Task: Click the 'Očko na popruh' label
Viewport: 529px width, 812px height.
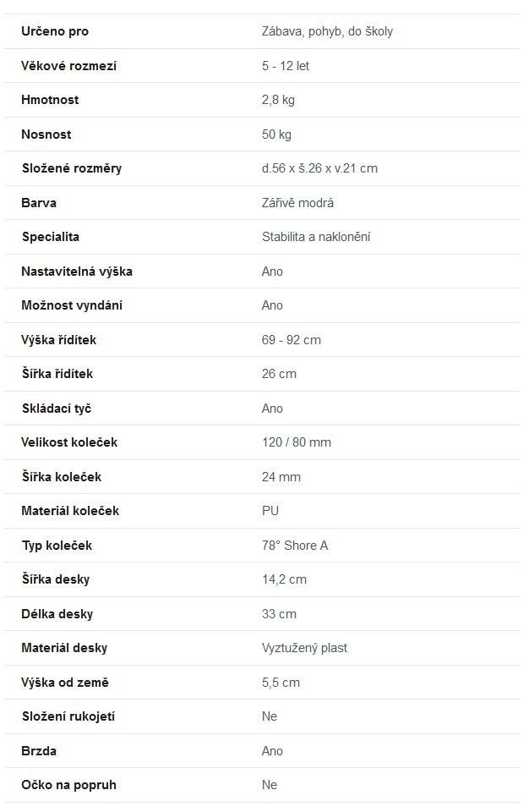Action: click(68, 785)
